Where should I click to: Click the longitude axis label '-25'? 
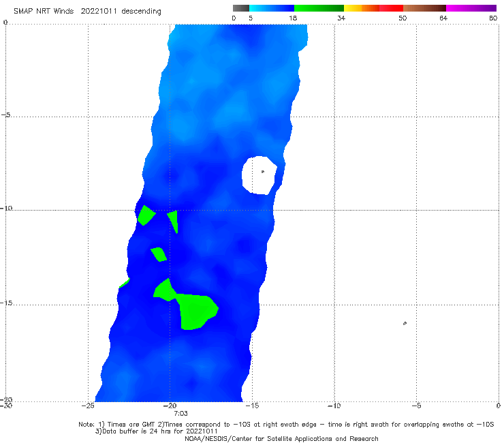(88, 406)
